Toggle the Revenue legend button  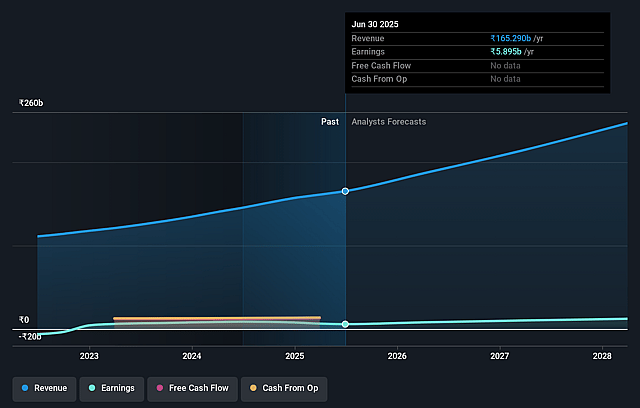point(44,388)
